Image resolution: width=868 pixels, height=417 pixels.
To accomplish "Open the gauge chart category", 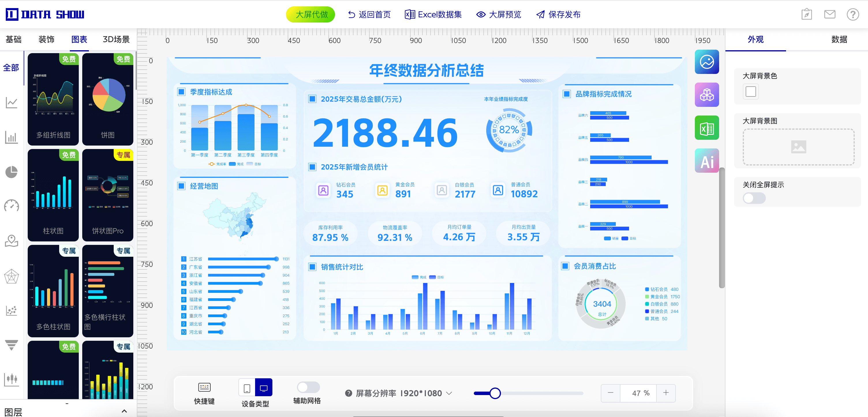I will click(x=12, y=206).
